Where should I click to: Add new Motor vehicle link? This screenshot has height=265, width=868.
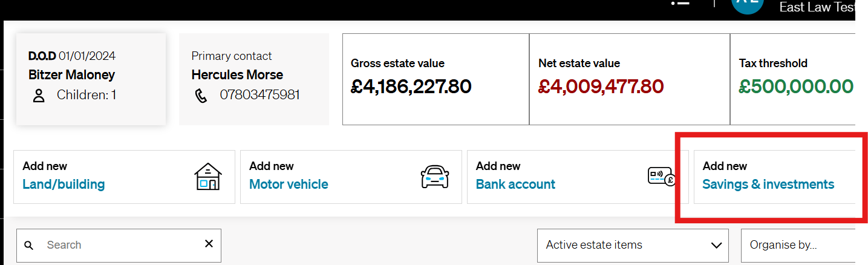pos(289,185)
